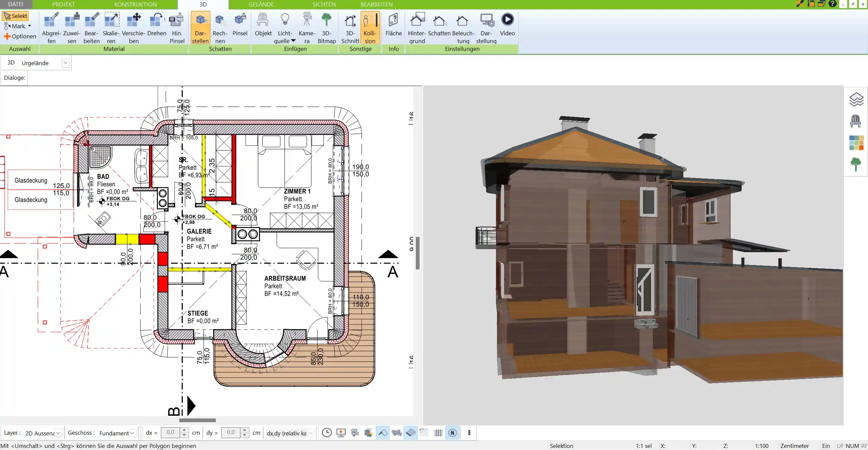Open Darstellung settings
This screenshot has height=450, width=868.
(x=486, y=28)
